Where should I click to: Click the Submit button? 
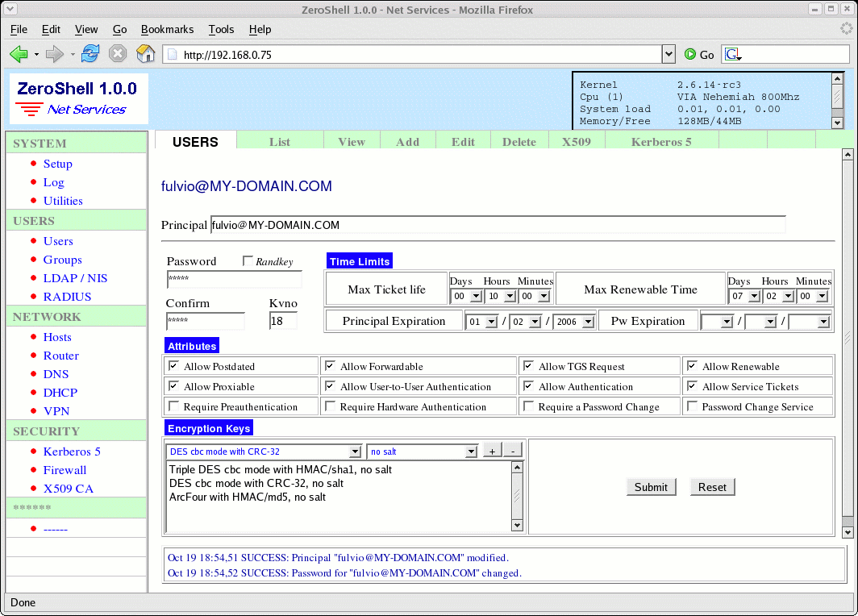coord(651,487)
